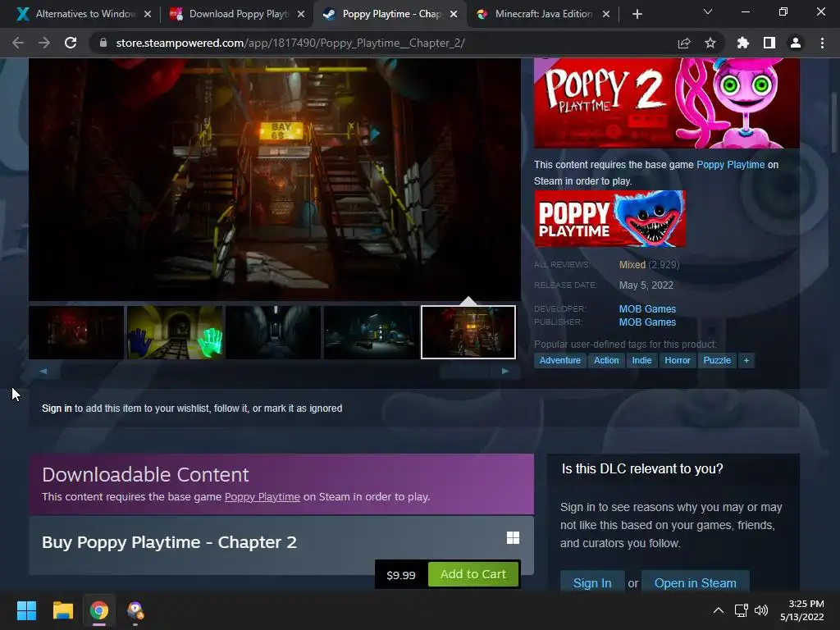
Task: Close the Minecraft: Java Edition tab
Action: pyautogui.click(x=606, y=14)
